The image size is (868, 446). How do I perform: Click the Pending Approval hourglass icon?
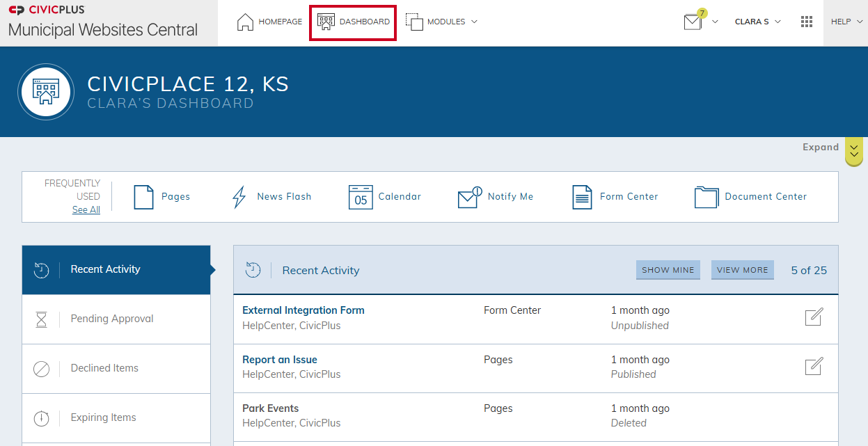click(x=42, y=319)
